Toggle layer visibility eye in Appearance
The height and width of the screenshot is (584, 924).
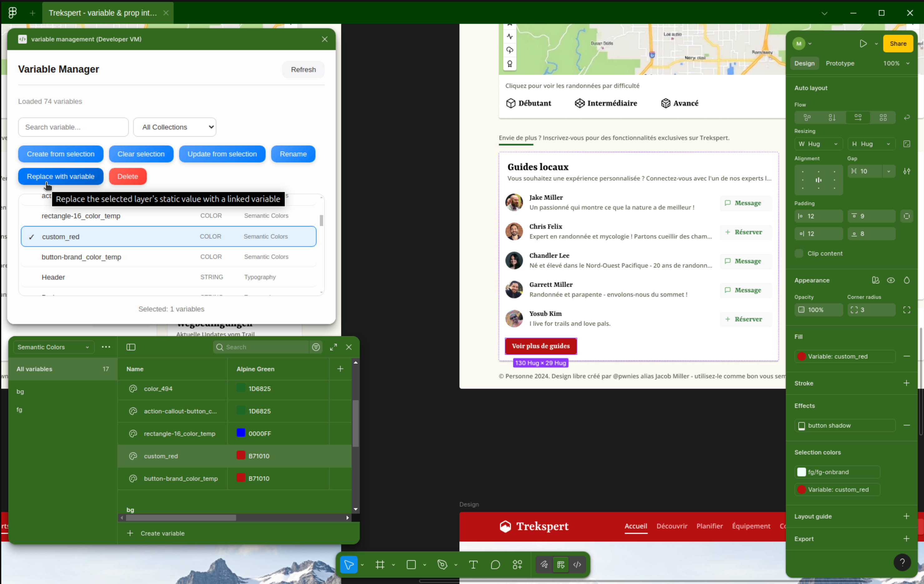pos(891,280)
